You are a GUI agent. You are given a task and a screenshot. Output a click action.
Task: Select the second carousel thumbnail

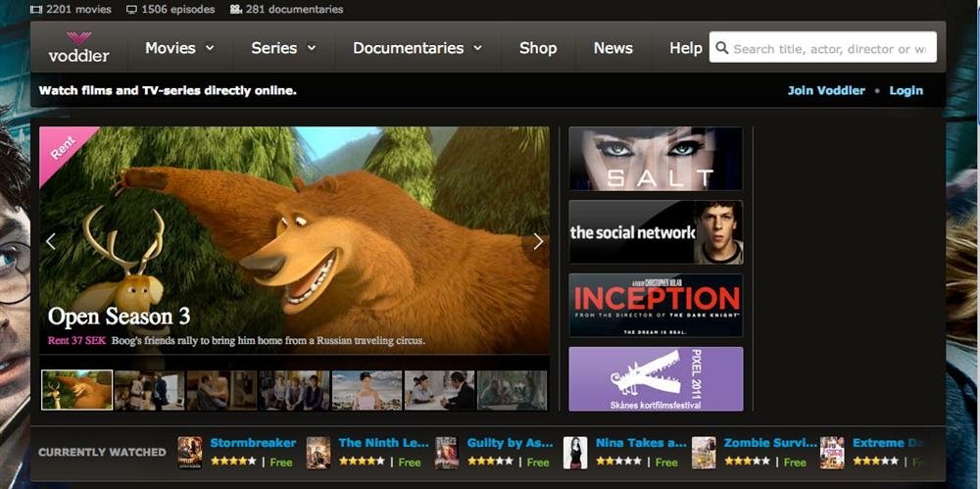pyautogui.click(x=149, y=390)
